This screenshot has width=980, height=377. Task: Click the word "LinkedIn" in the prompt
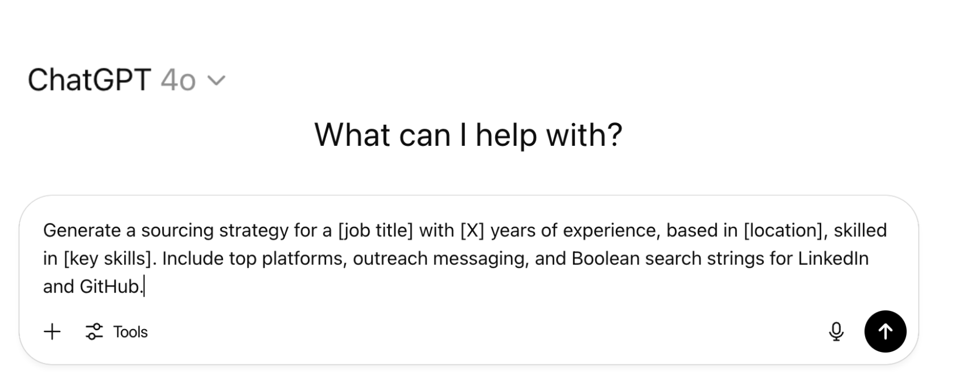[833, 259]
